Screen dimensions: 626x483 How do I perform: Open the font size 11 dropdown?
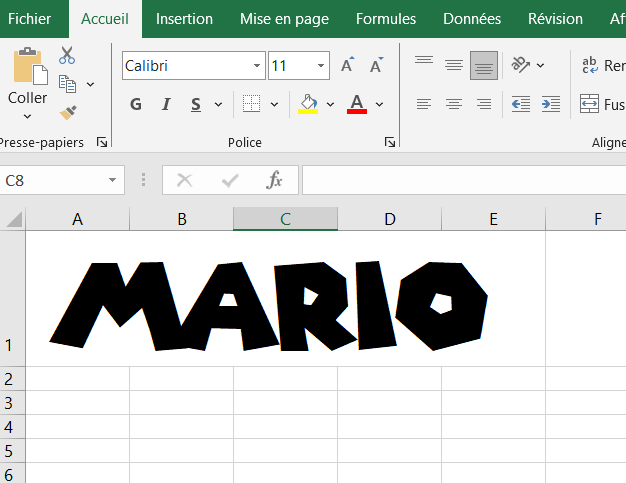coord(321,65)
